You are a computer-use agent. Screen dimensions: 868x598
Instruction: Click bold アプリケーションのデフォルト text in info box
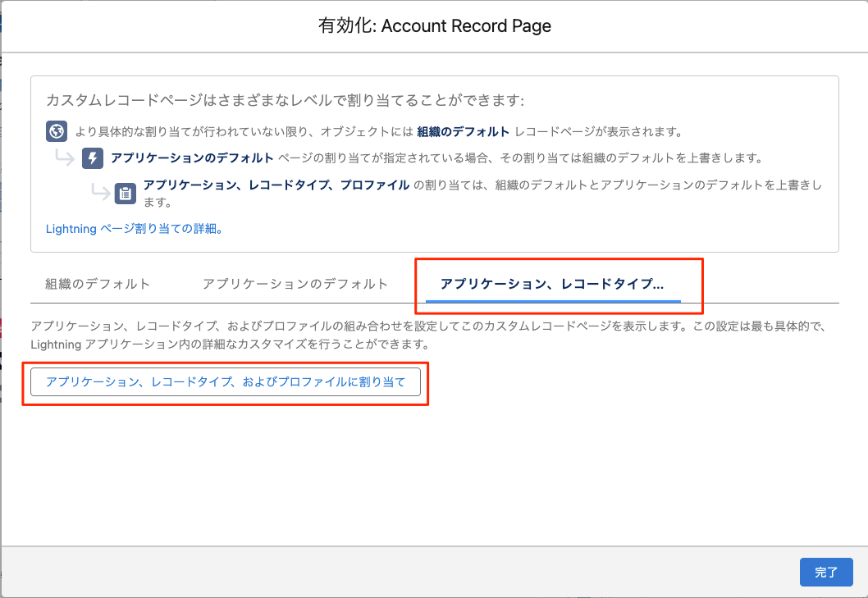tap(192, 157)
